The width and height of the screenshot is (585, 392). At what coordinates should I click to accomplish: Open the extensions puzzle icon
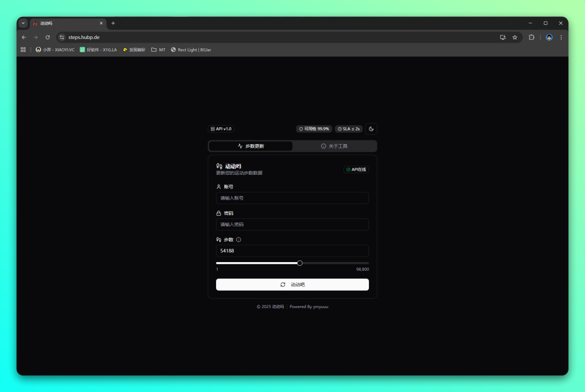(x=532, y=37)
